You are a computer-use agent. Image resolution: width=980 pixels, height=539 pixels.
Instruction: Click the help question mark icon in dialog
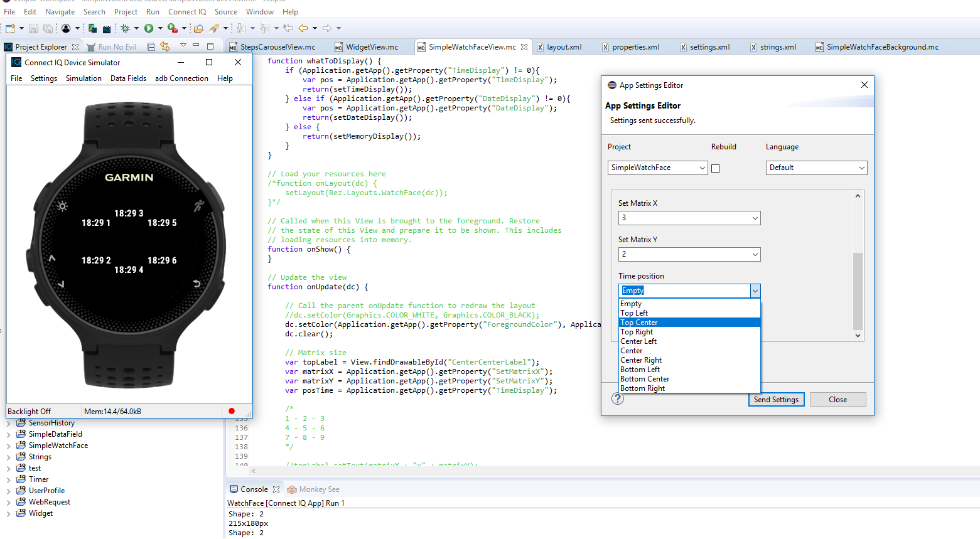tap(618, 399)
